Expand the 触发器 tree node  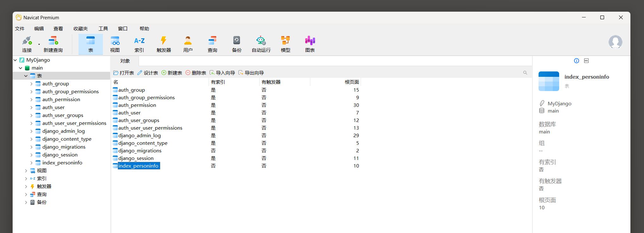pos(26,187)
